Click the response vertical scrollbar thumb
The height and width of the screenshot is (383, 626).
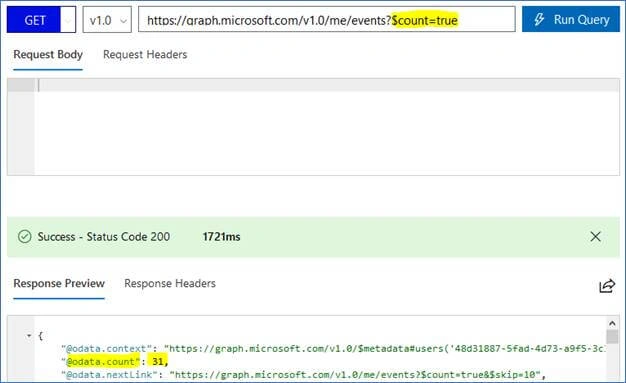(612, 337)
